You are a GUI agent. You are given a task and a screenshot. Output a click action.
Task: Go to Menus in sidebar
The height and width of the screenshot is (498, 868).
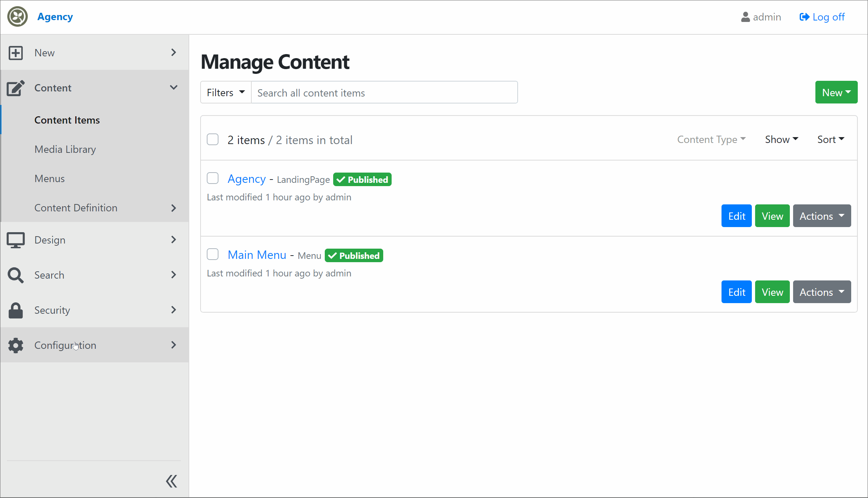49,178
